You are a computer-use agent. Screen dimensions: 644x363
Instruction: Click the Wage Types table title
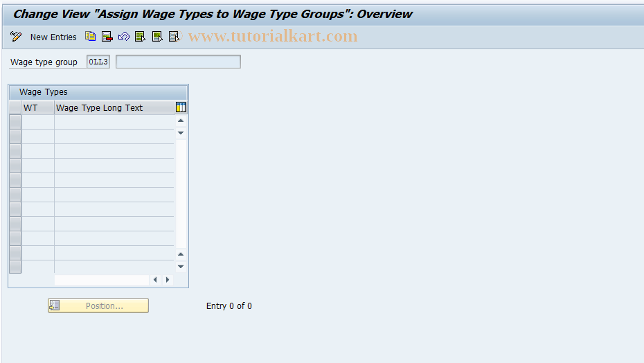pos(43,92)
